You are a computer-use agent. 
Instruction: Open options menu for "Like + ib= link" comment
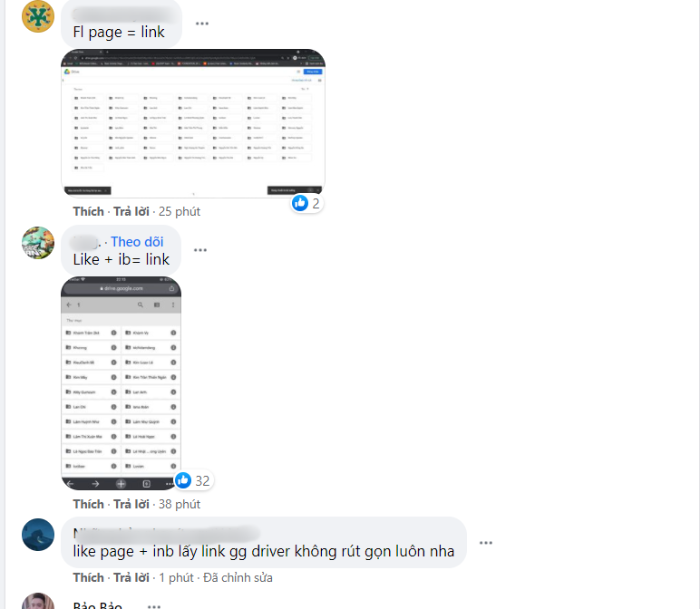coord(200,250)
